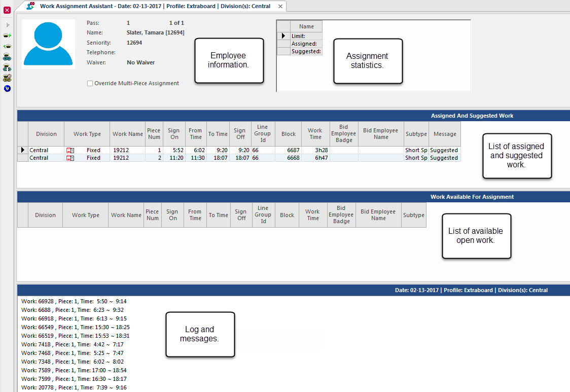
Task: Click the red X close icon in sidebar
Action: pos(7,10)
